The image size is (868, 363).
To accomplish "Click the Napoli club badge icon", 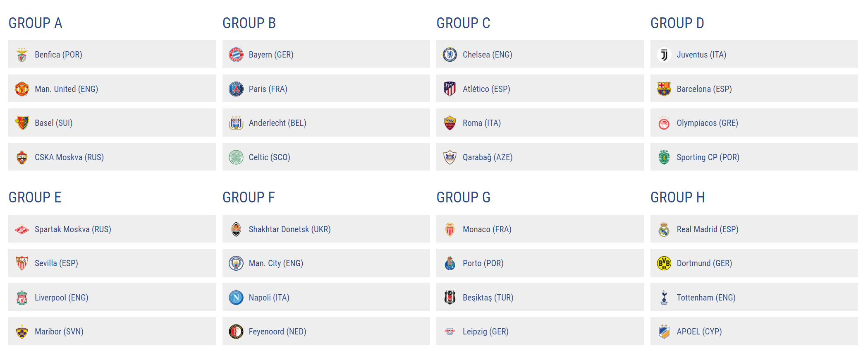I will [236, 298].
